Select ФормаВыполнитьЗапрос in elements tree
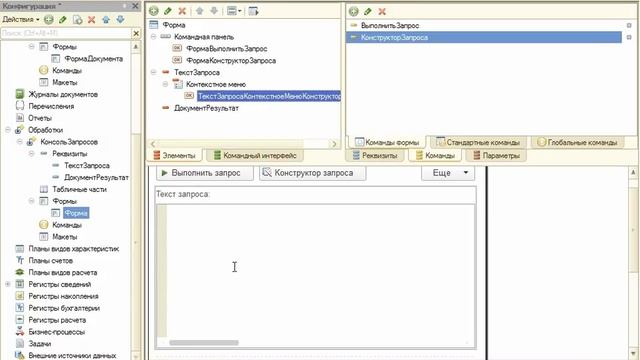 point(227,49)
